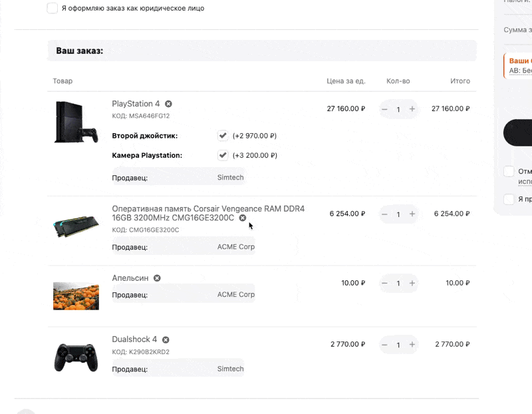This screenshot has height=414, width=532.
Task: Remove PlayStation 4 from the order
Action: [x=168, y=104]
